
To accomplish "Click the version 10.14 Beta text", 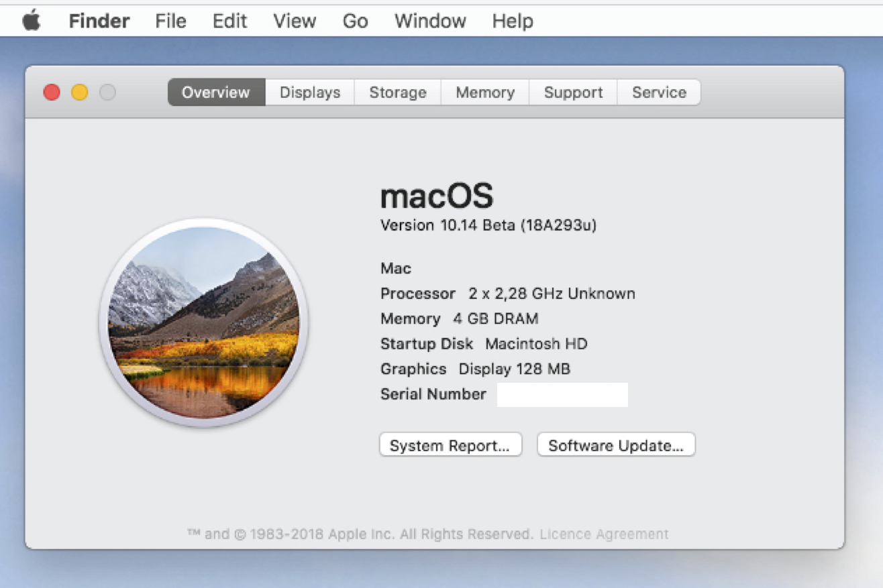I will click(488, 225).
